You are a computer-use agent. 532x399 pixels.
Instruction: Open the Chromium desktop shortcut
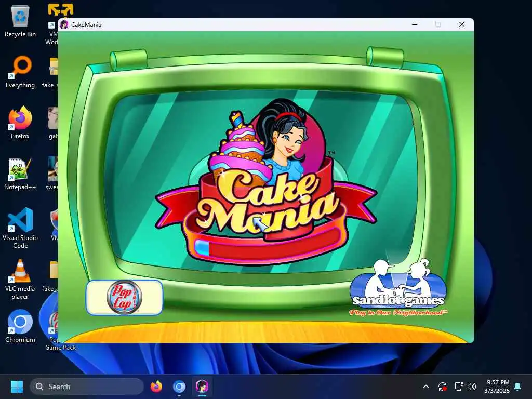point(20,326)
